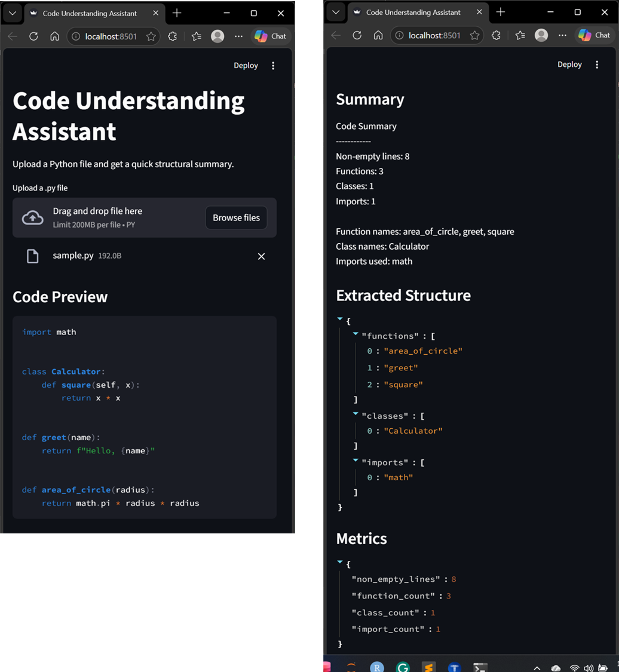
Task: Open the tab search dropdown chevron
Action: point(12,13)
